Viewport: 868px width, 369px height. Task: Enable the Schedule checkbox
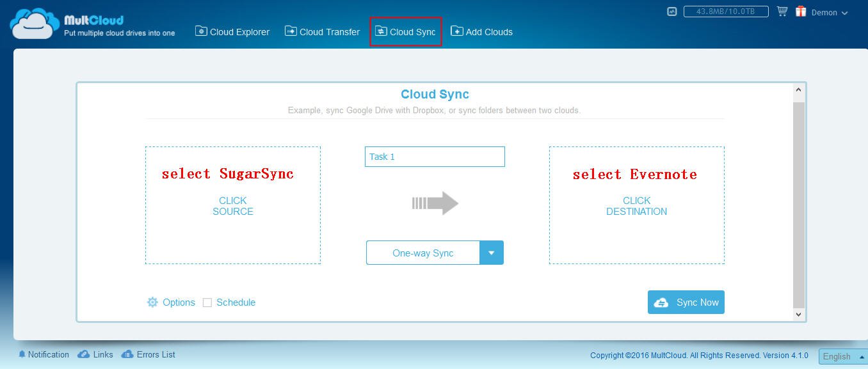point(207,302)
